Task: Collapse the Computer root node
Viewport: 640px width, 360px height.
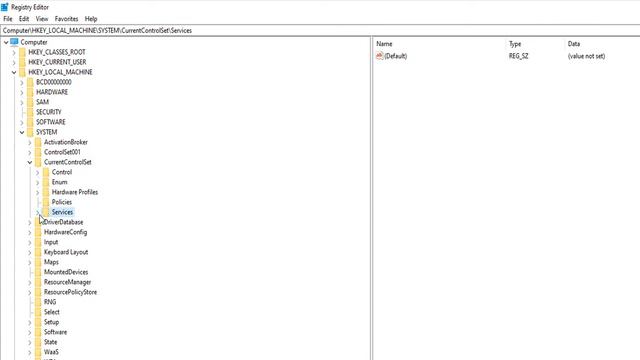Action: pyautogui.click(x=6, y=42)
